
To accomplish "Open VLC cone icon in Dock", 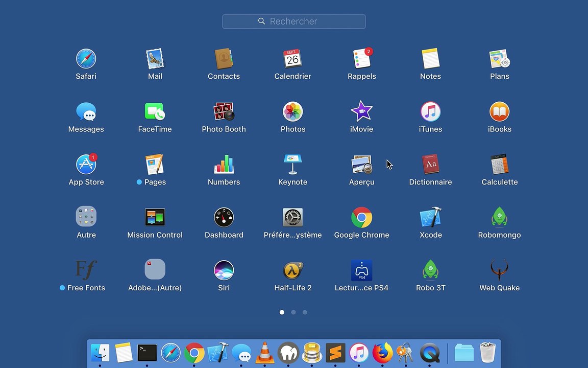I will (x=264, y=353).
